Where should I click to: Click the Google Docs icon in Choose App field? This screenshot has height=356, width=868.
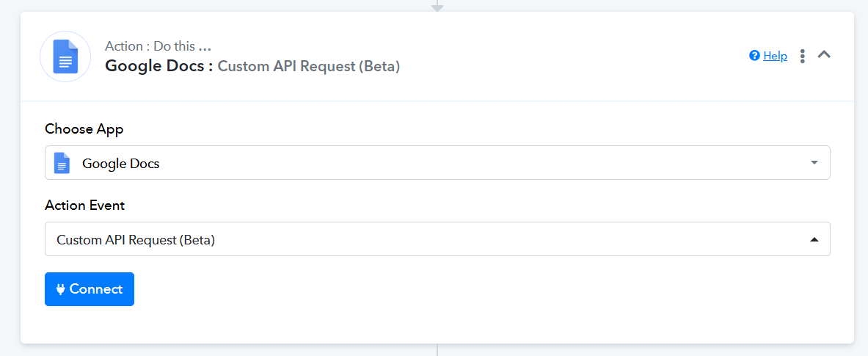pyautogui.click(x=62, y=164)
